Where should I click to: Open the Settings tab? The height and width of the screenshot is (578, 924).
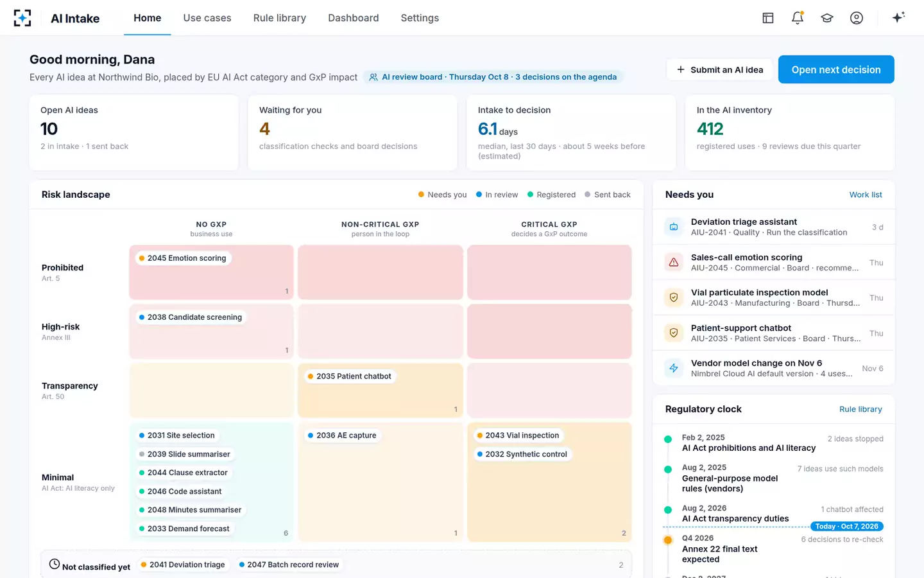click(x=420, y=18)
